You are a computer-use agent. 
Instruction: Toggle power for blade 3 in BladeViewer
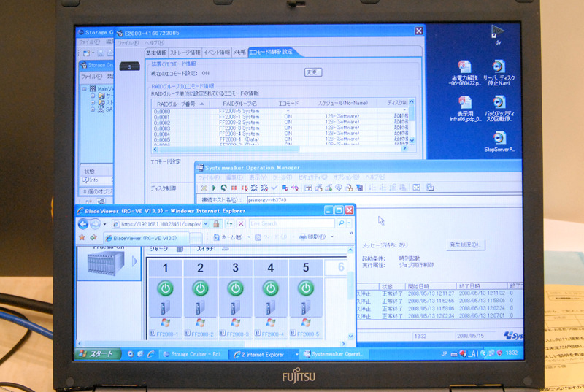235,288
